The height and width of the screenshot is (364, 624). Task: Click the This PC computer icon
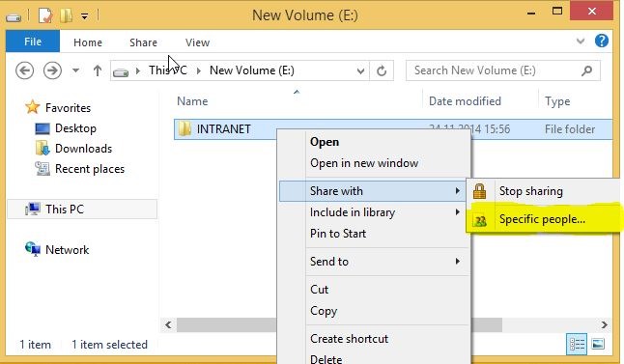(x=33, y=209)
